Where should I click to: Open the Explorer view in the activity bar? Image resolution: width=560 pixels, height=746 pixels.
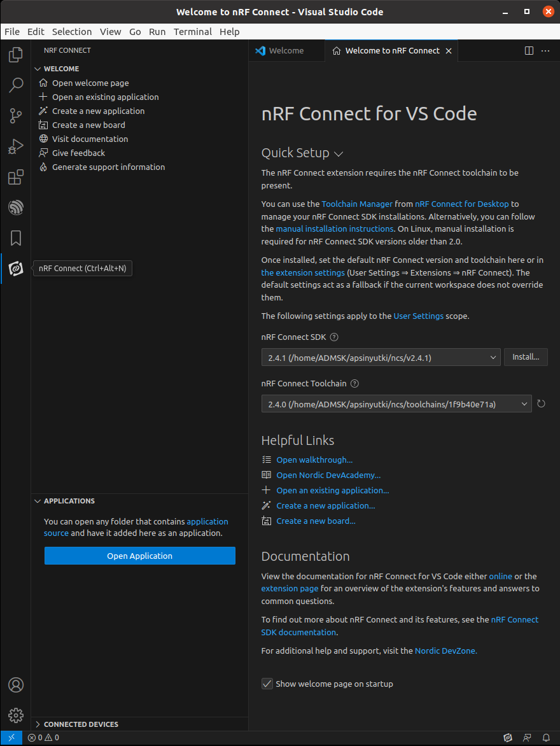(16, 55)
